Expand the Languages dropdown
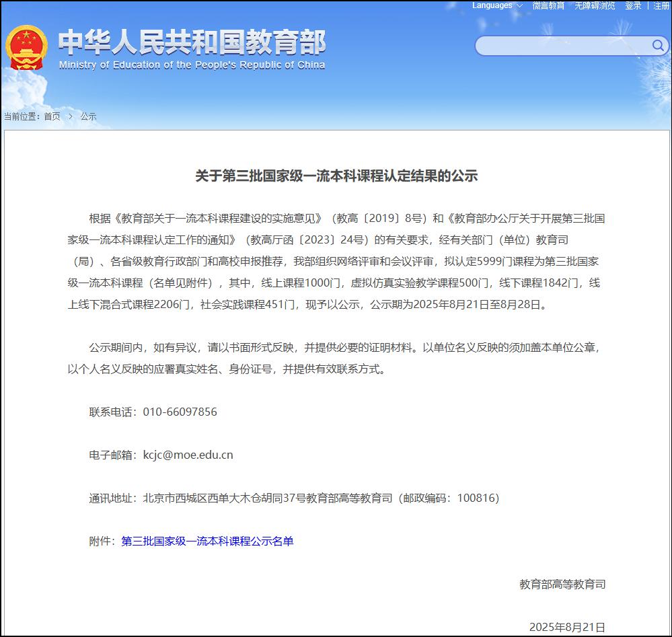 click(x=497, y=5)
